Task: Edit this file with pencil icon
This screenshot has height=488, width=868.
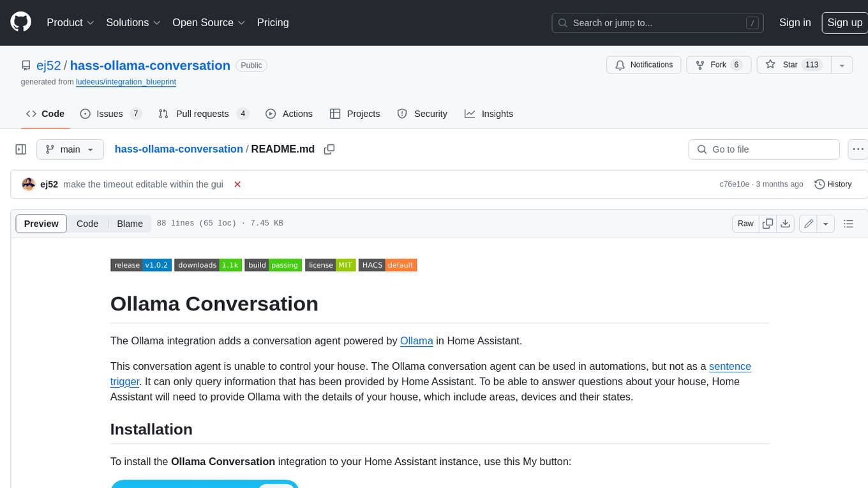Action: [x=809, y=224]
